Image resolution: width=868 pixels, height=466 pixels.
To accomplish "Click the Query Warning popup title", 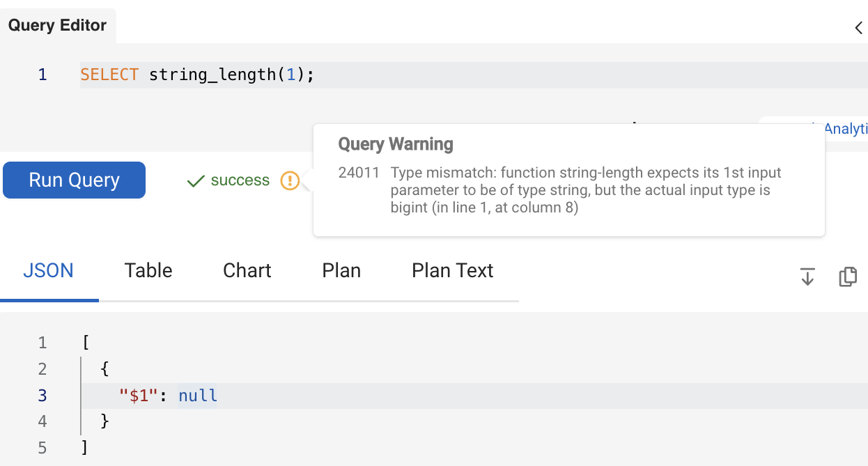I will point(395,144).
